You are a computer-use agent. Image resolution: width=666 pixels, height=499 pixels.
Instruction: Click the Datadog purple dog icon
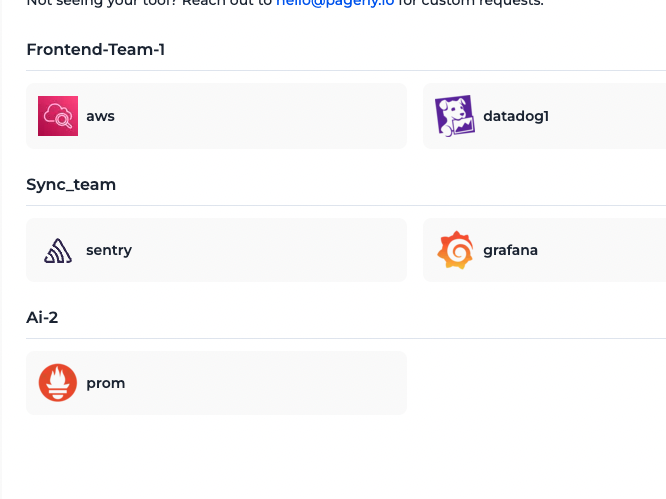coord(454,116)
